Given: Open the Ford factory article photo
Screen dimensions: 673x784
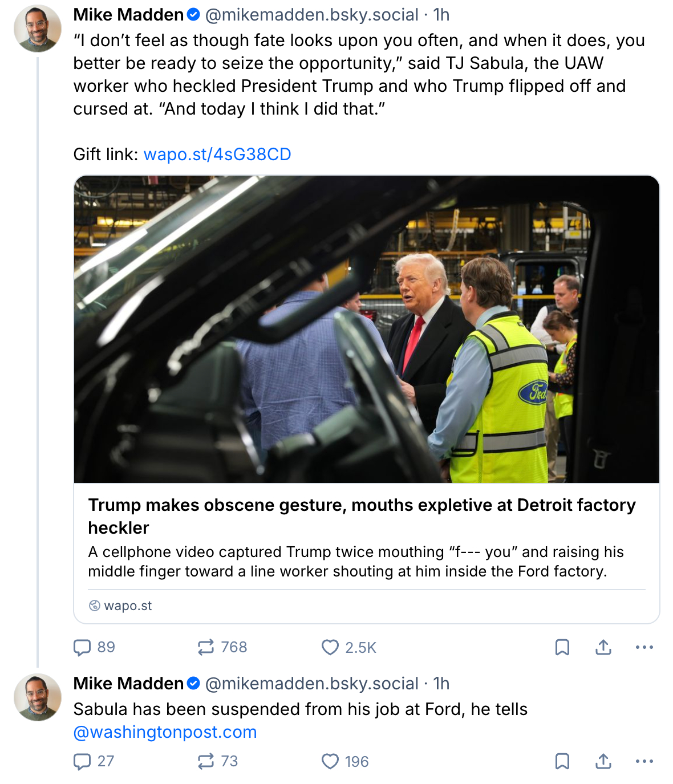Looking at the screenshot, I should pyautogui.click(x=366, y=329).
